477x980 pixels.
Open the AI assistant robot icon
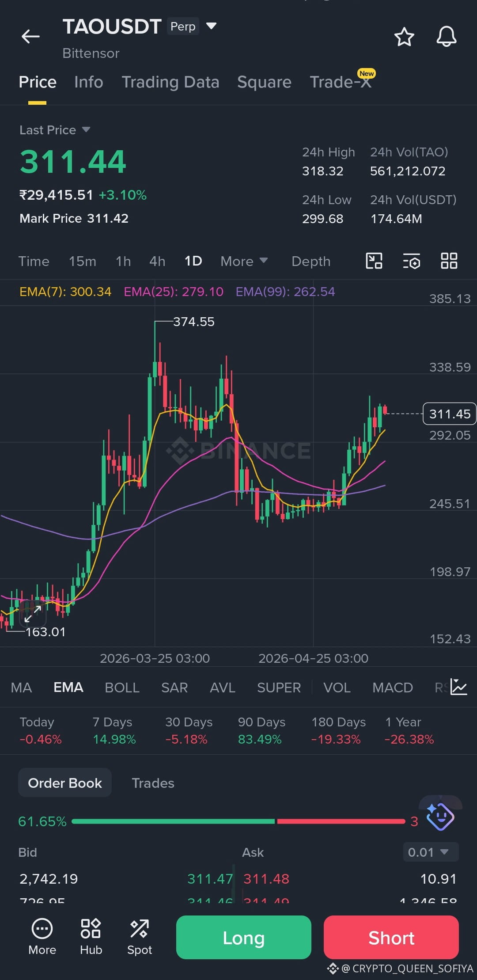point(440,817)
